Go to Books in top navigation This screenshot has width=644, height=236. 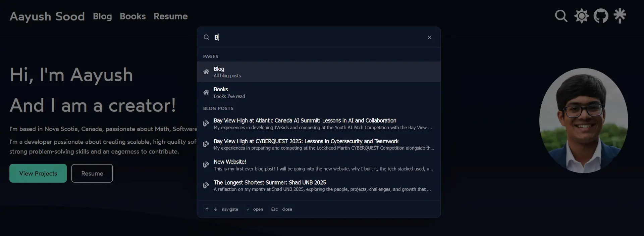[132, 16]
